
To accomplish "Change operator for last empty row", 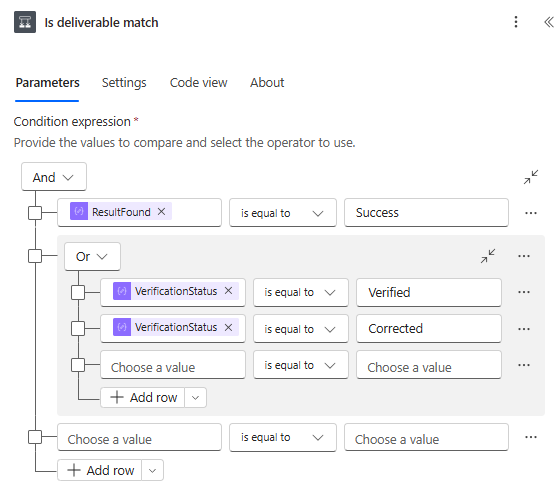I will [x=283, y=437].
